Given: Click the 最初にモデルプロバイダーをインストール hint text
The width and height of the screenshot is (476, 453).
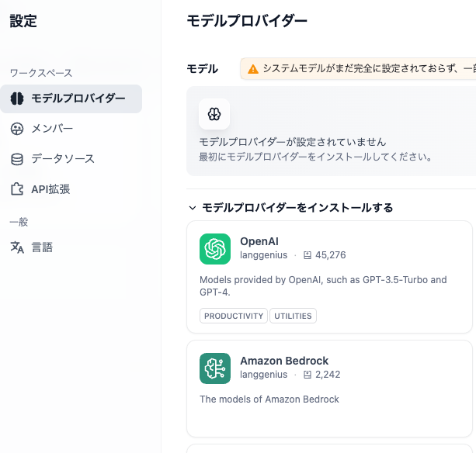Looking at the screenshot, I should [315, 157].
